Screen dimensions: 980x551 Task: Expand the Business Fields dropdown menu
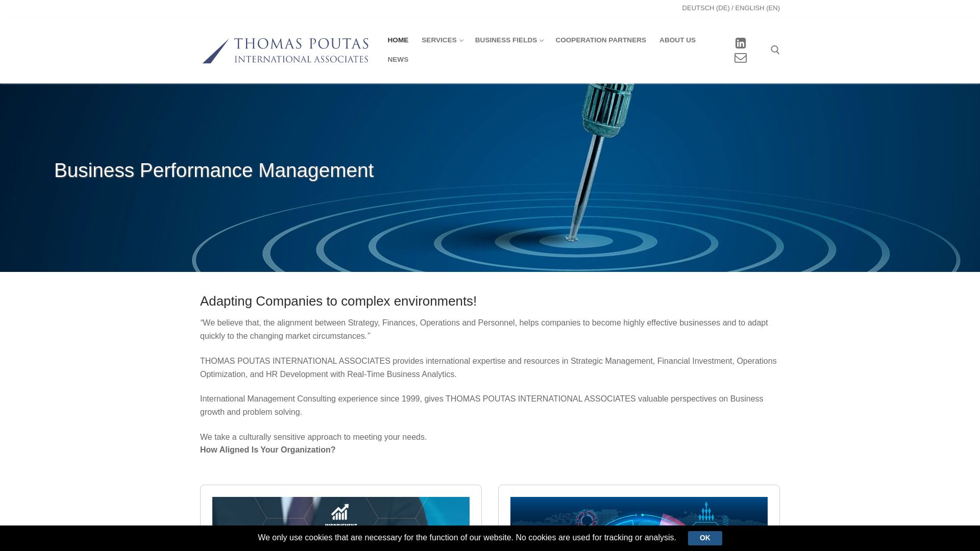click(509, 40)
